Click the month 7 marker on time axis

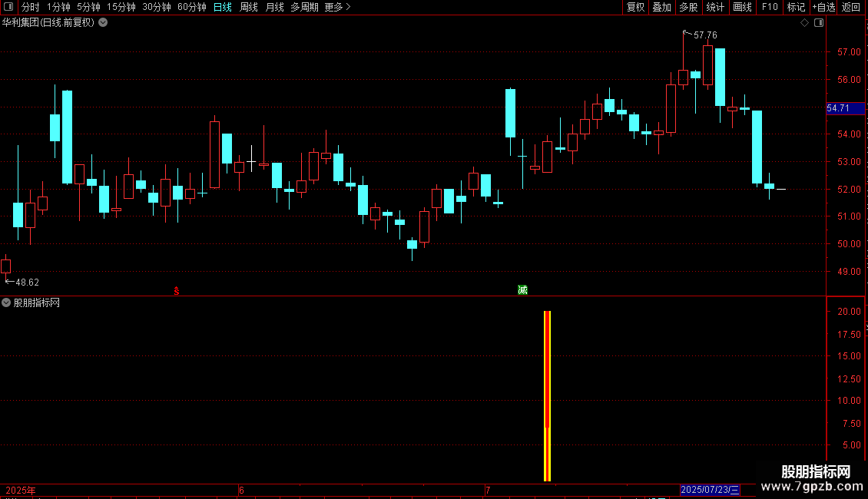[488, 490]
